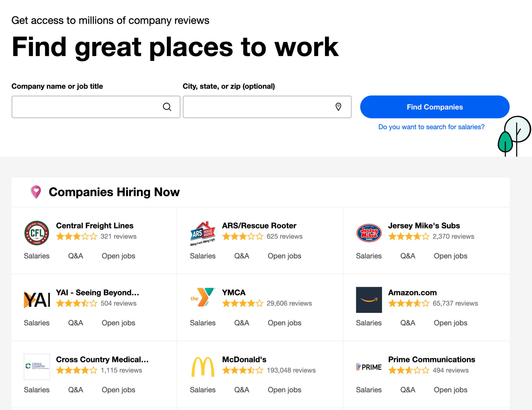532x410 pixels.
Task: View Salaries for Amazon.com
Action: [369, 323]
